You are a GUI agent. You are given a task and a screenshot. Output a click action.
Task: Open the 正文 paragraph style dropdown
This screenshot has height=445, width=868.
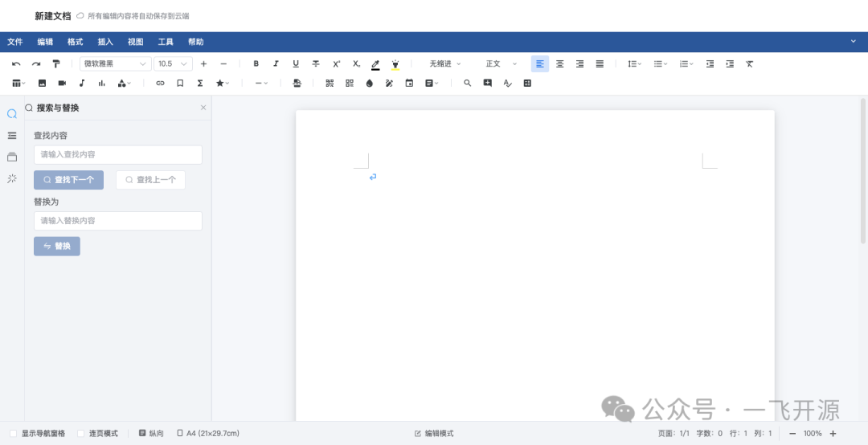[501, 64]
